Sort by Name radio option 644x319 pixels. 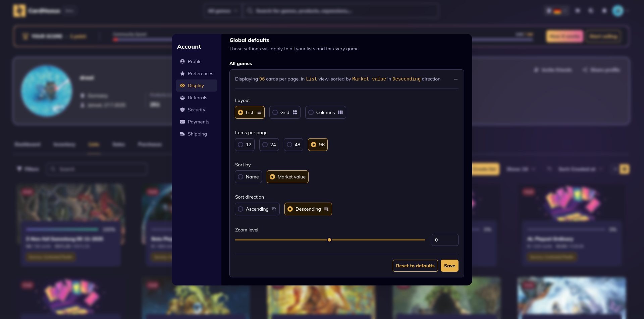(x=248, y=177)
